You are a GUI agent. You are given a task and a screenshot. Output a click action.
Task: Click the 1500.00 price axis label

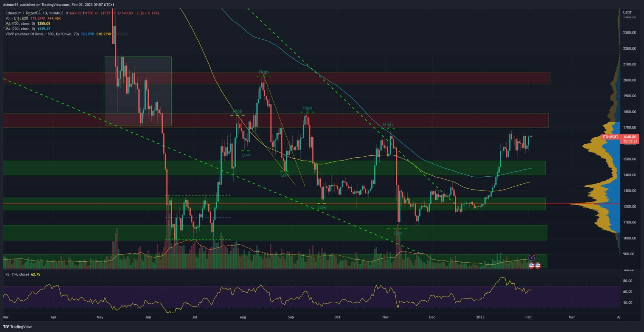point(629,159)
